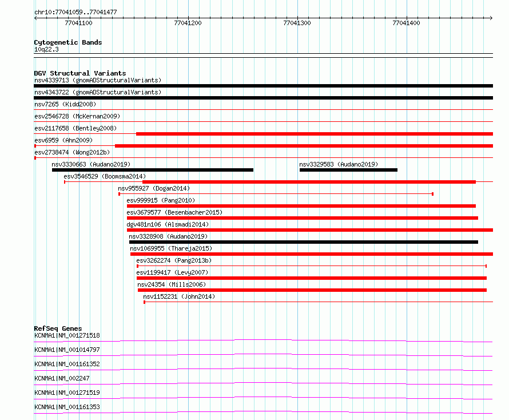
Task: Select variant label esv3679577 (Besenbacher2015)
Action: click(x=174, y=212)
